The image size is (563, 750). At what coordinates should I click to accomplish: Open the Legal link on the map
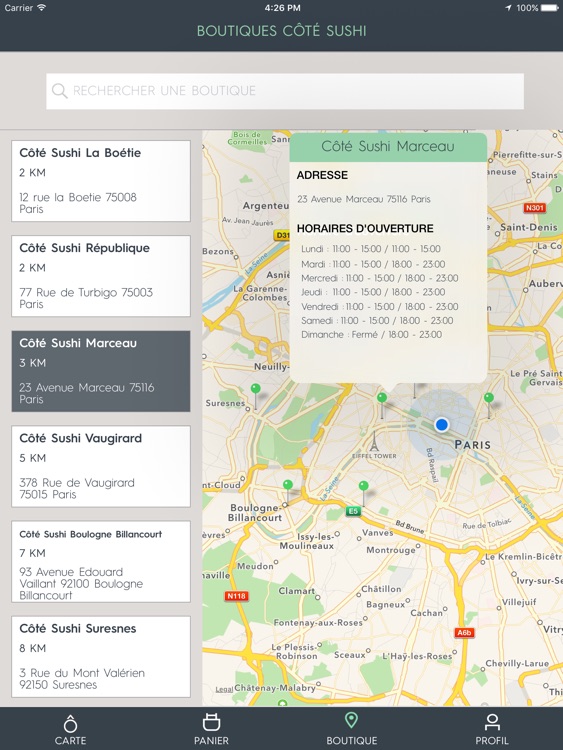click(x=224, y=689)
